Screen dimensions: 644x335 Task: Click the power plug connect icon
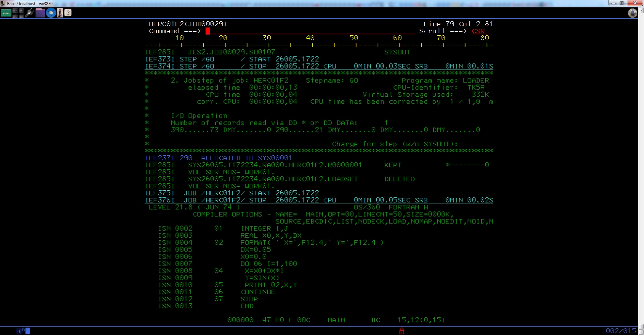click(x=30, y=13)
